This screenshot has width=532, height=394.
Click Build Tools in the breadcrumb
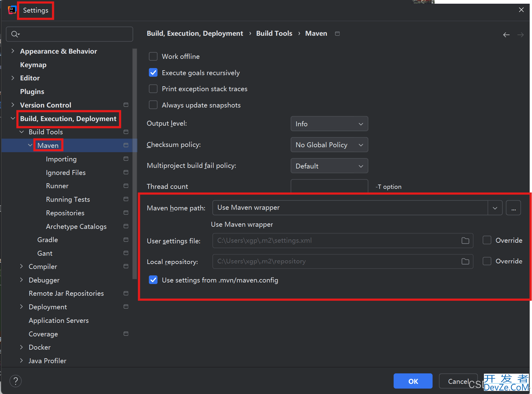coord(274,33)
